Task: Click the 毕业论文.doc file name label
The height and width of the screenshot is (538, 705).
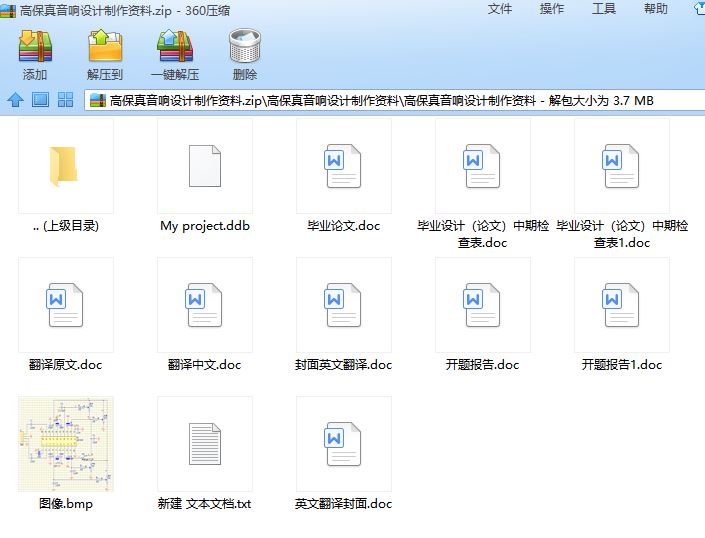Action: [344, 226]
